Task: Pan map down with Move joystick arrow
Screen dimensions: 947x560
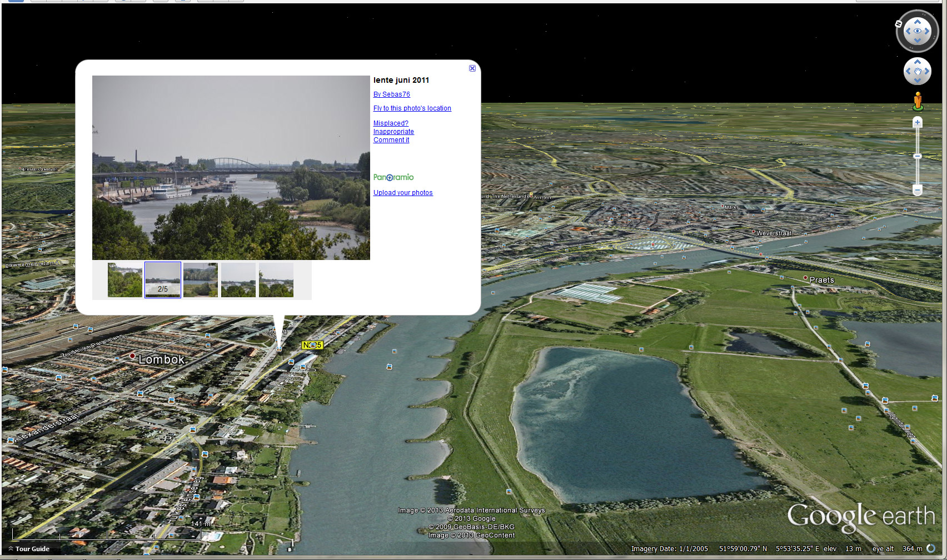Action: point(918,81)
